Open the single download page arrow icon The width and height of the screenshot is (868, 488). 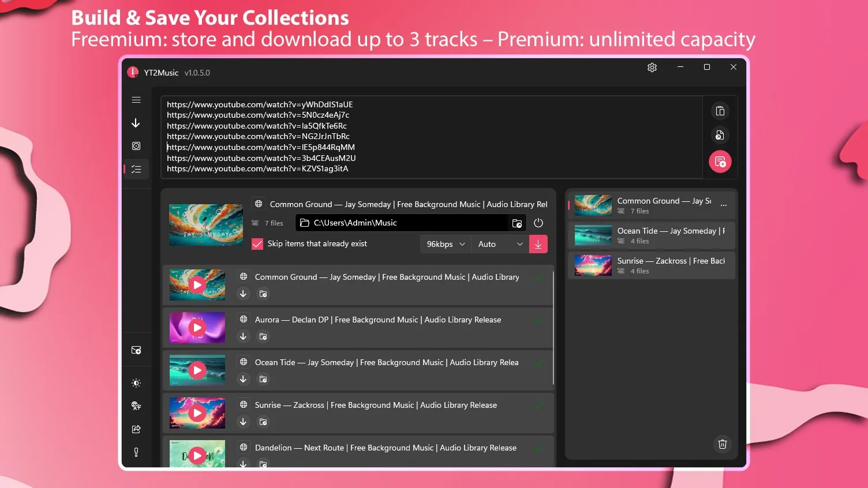point(136,123)
